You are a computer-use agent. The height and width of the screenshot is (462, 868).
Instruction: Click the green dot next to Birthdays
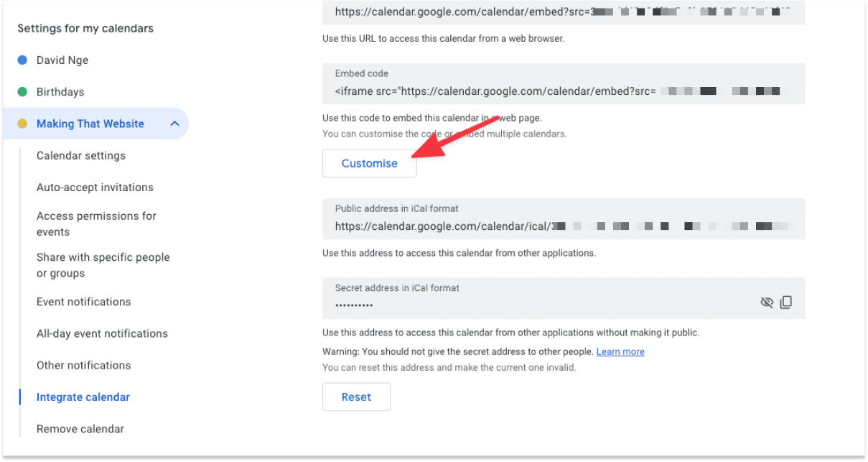23,92
